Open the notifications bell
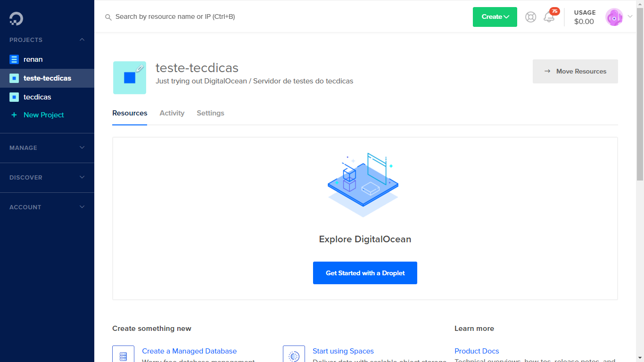The width and height of the screenshot is (644, 362). click(x=549, y=18)
